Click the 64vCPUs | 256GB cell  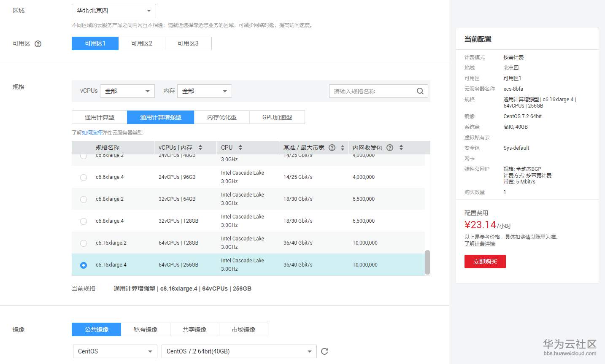point(178,265)
